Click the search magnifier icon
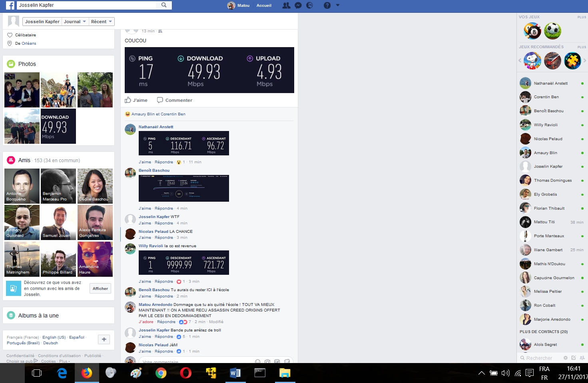 (x=164, y=5)
